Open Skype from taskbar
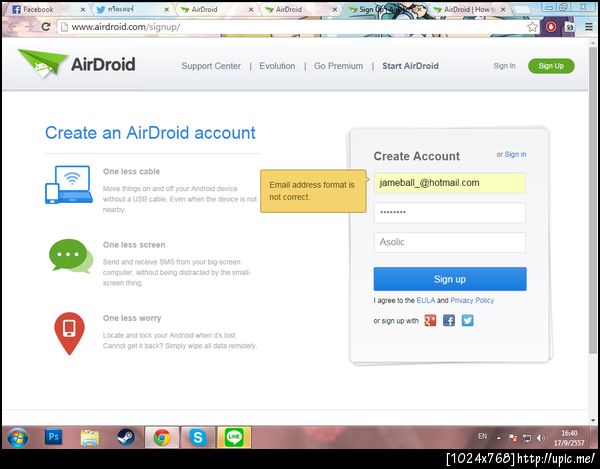This screenshot has height=469, width=600. pos(198,437)
